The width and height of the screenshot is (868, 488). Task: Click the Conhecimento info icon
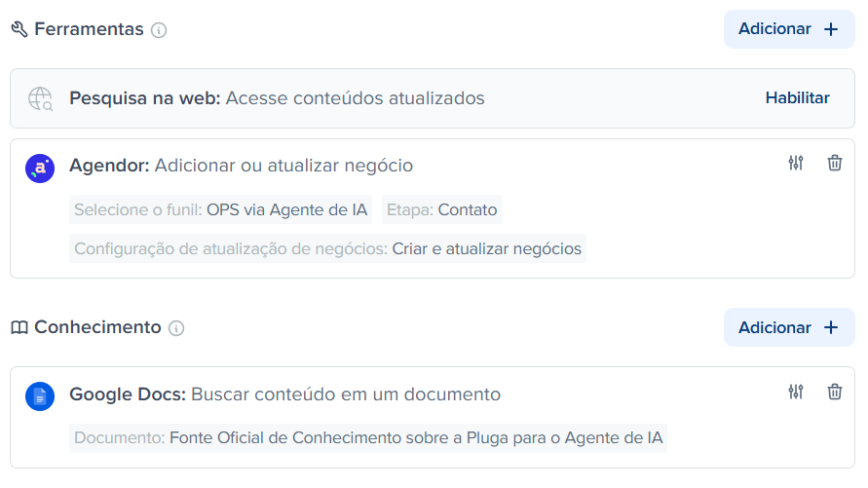[x=176, y=328]
